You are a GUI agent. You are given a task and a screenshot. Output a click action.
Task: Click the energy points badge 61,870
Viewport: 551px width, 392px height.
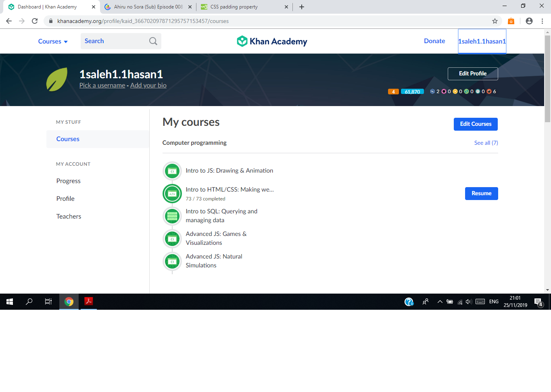[412, 92]
